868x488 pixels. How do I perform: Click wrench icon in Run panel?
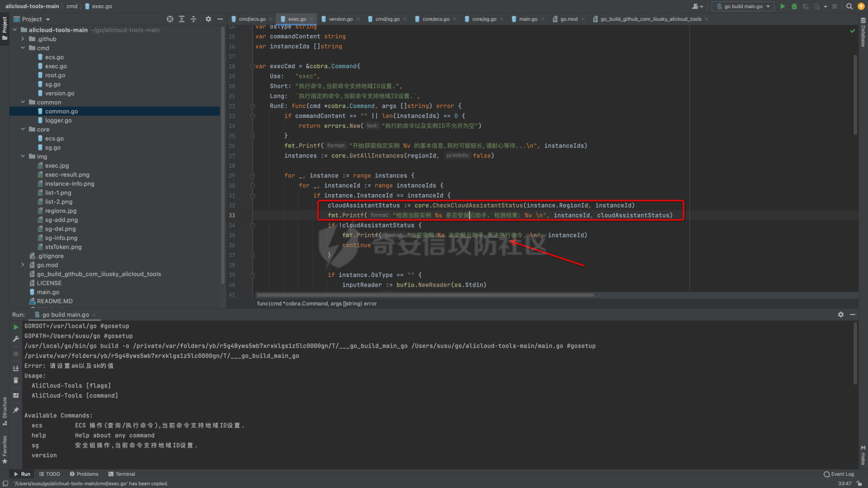[16, 339]
